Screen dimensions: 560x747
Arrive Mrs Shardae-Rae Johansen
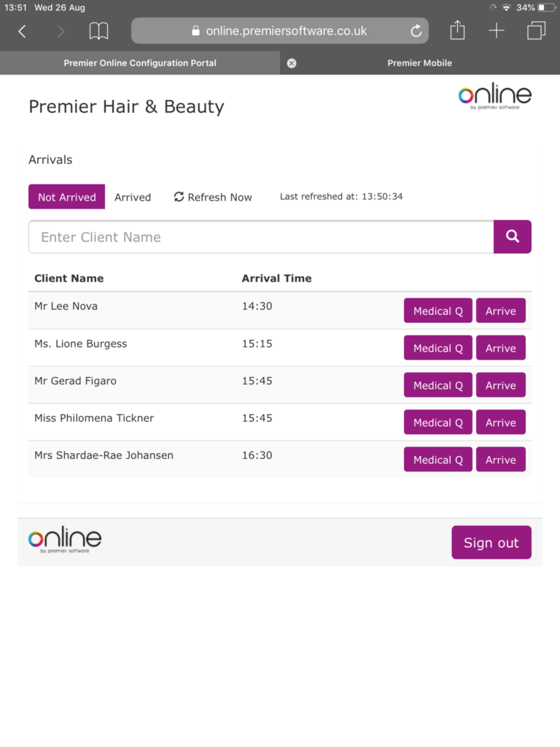(x=500, y=460)
